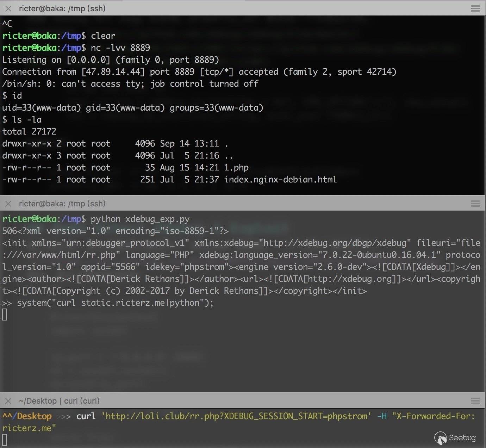This screenshot has height=448, width=486.
Task: Open hamburger menu of top ssh pane
Action: coord(475,8)
